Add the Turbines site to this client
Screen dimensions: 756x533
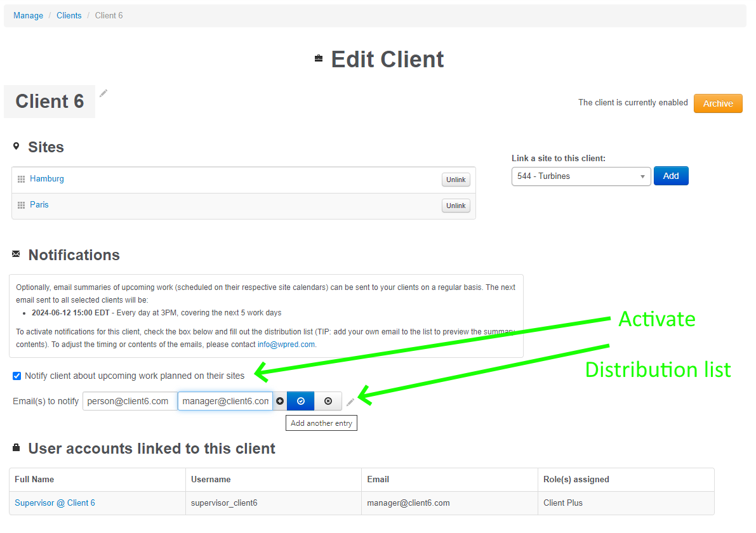click(671, 176)
